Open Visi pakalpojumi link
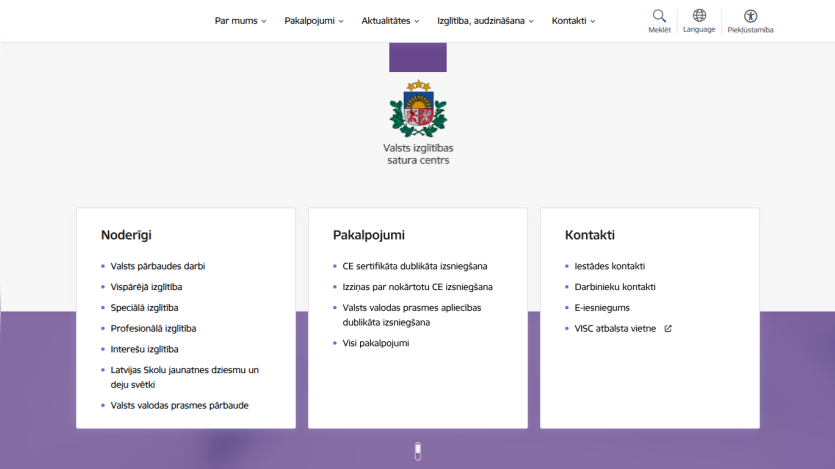Image resolution: width=835 pixels, height=469 pixels. pyautogui.click(x=376, y=343)
